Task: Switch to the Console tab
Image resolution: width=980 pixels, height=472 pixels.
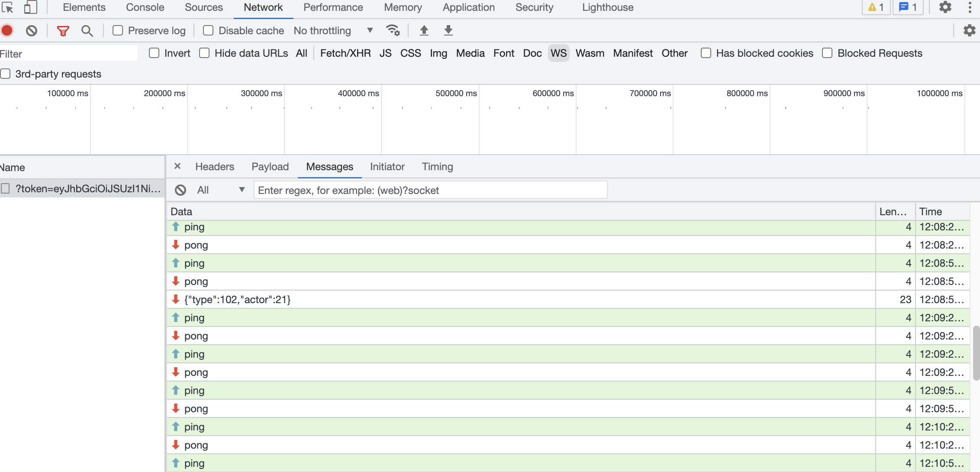Action: (145, 7)
